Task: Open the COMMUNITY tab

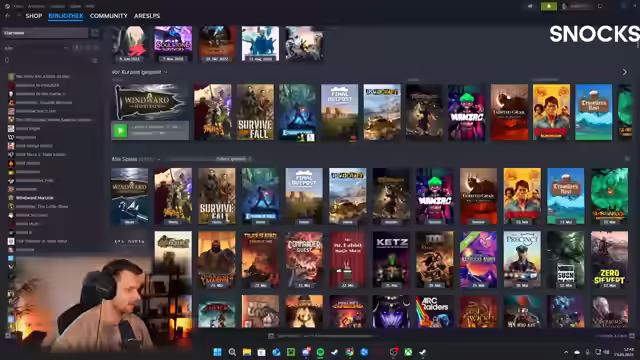Action: point(109,16)
